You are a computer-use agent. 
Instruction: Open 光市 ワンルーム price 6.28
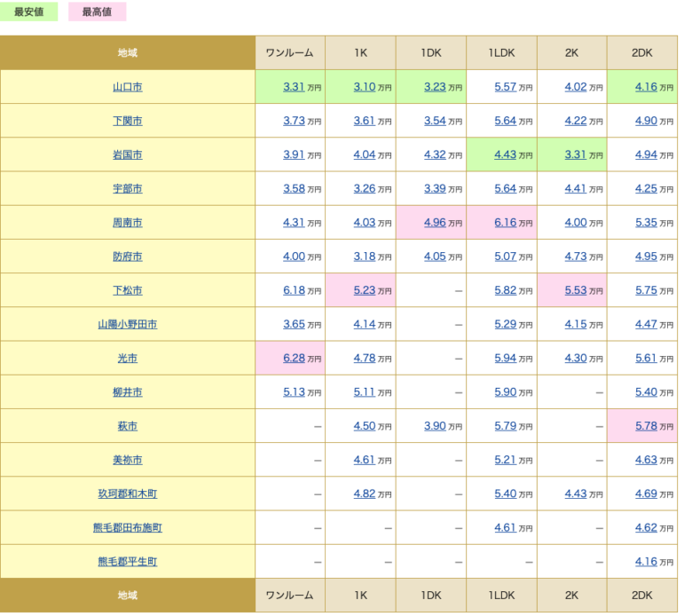(294, 358)
